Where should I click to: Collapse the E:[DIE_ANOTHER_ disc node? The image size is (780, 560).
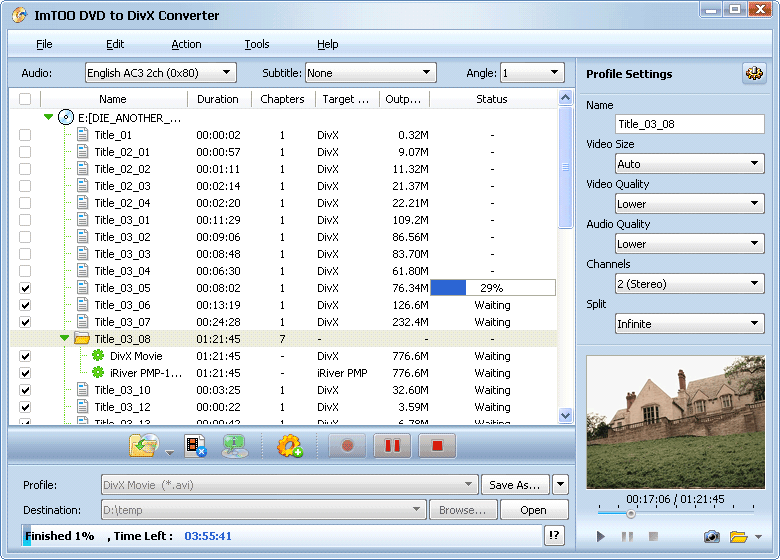pos(48,117)
